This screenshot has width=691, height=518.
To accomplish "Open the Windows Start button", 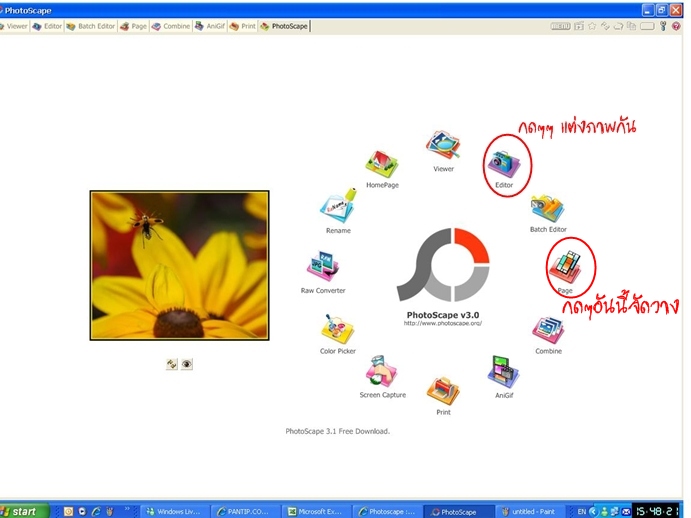I will [23, 511].
